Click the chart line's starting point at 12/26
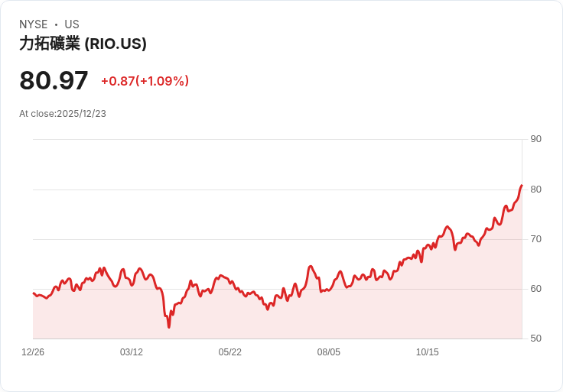The width and height of the screenshot is (563, 392). [x=34, y=293]
